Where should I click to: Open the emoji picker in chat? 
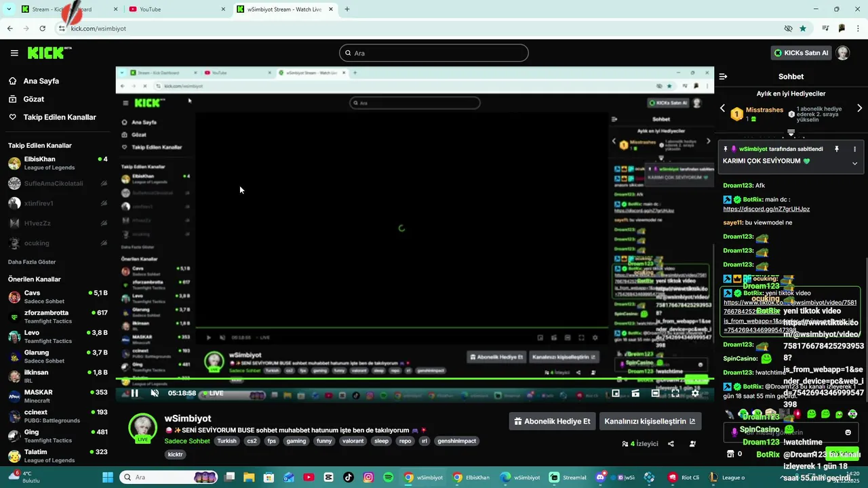(x=848, y=432)
